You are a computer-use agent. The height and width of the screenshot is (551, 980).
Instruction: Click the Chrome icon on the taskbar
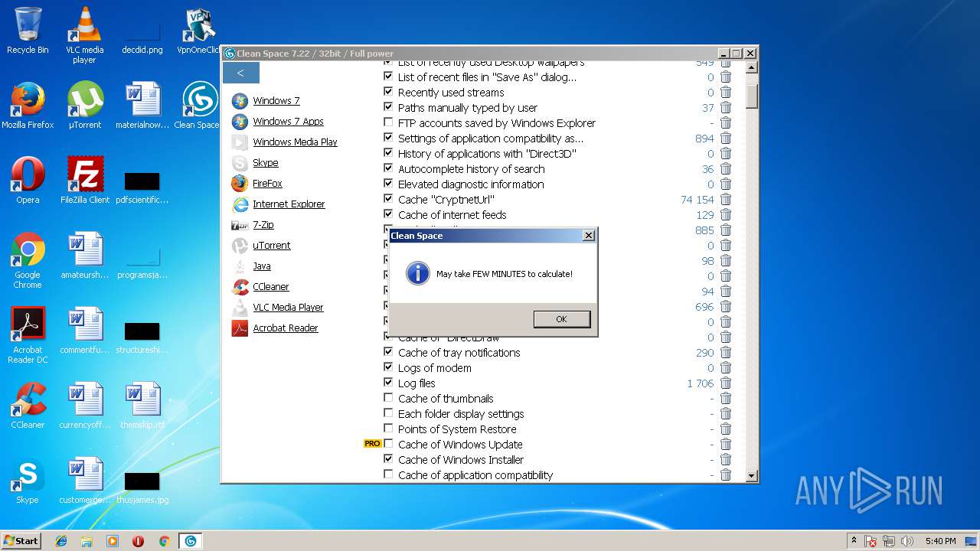point(164,541)
